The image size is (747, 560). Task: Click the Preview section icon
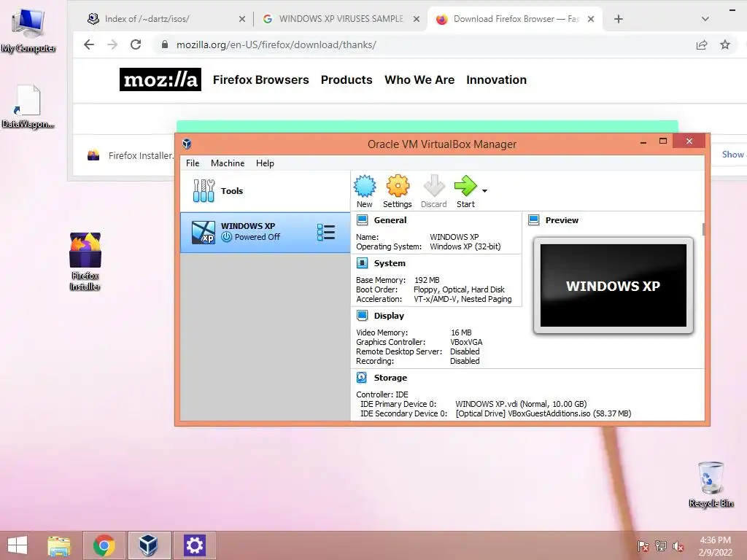click(x=533, y=220)
